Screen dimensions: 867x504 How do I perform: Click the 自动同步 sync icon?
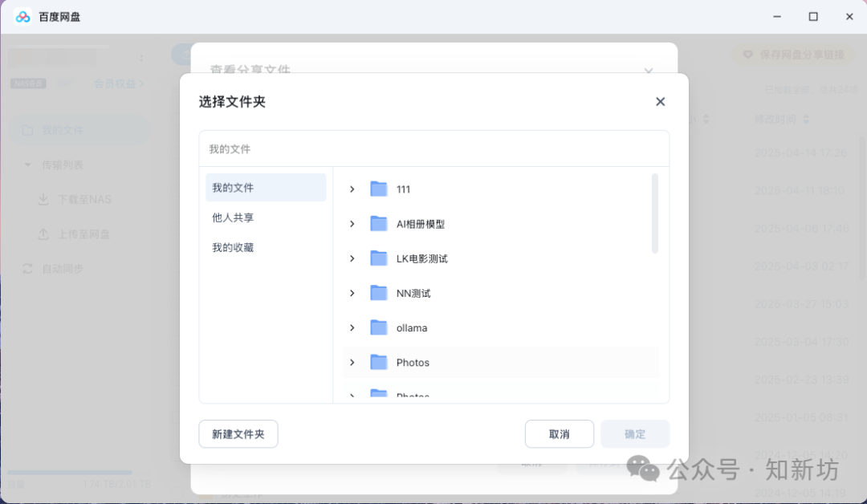[x=27, y=268]
